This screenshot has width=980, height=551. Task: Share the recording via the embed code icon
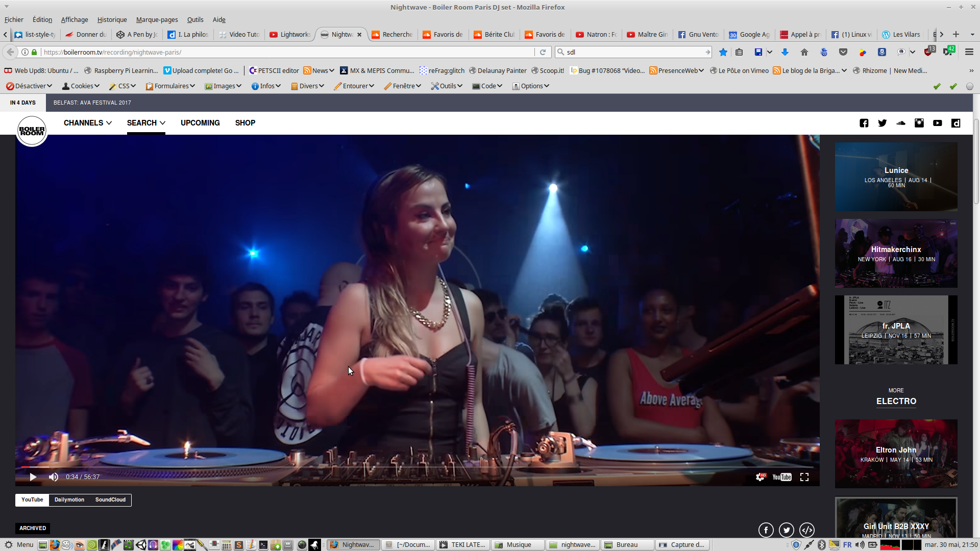pos(807,530)
